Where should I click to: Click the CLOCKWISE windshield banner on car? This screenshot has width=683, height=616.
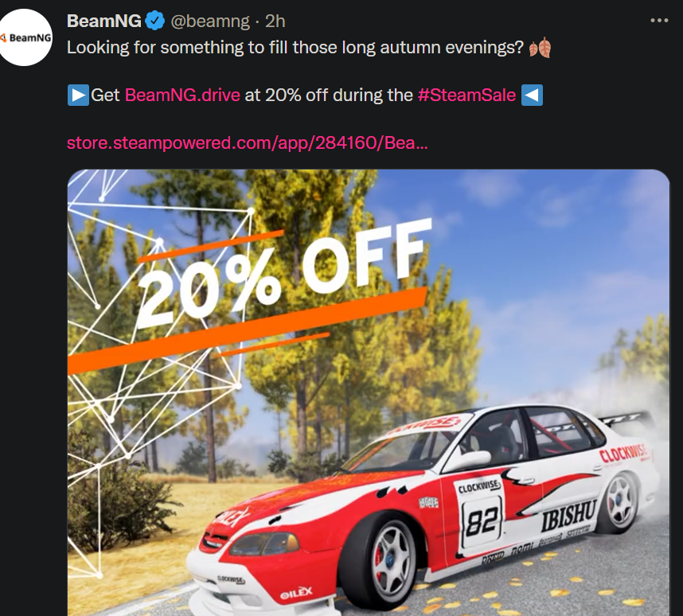coord(423,427)
